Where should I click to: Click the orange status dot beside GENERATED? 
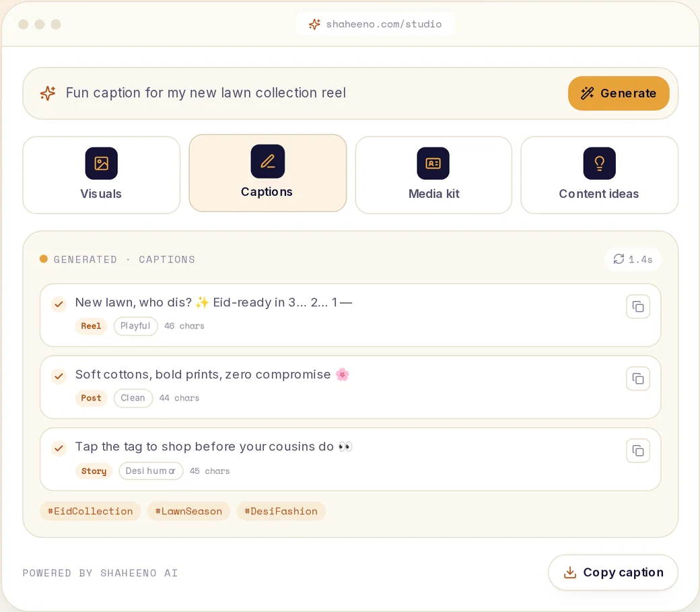(43, 259)
